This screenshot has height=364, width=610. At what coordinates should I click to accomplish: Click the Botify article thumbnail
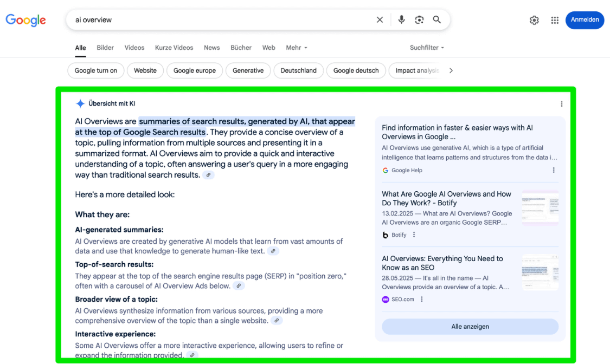[540, 208]
